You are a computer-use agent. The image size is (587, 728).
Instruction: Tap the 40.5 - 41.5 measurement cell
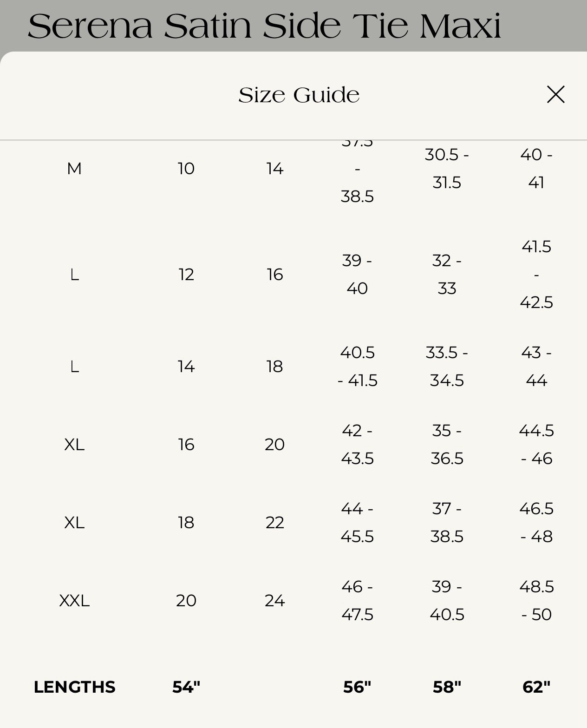click(357, 367)
